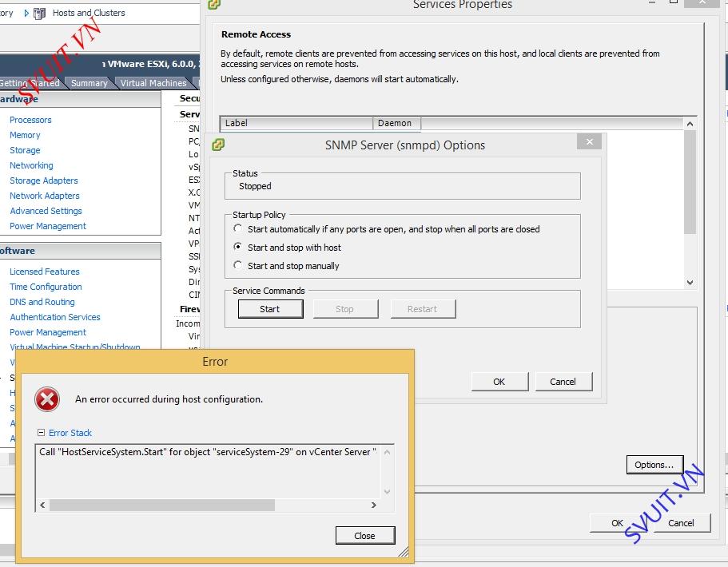The image size is (728, 567).
Task: Select 'Start and stop with host' option
Action: (237, 247)
